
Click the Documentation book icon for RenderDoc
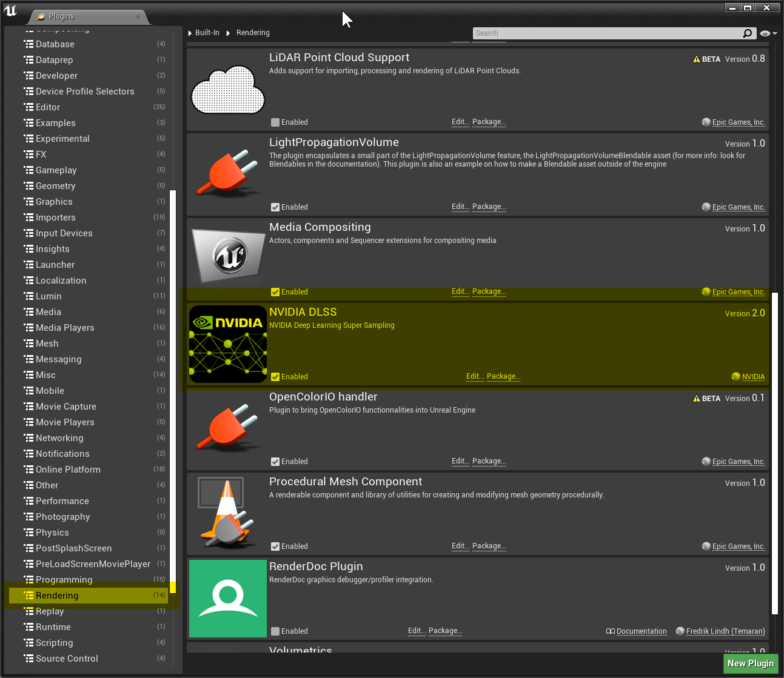coord(611,631)
